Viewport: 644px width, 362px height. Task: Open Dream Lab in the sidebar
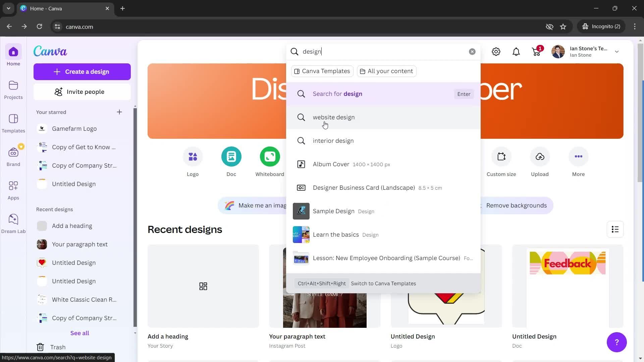pyautogui.click(x=13, y=224)
